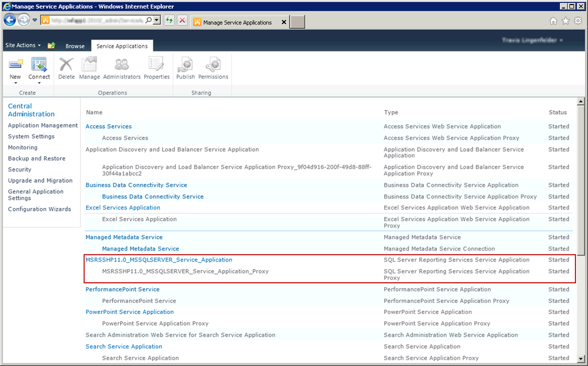Viewport: 588px width, 366px height.
Task: Expand the recent pages dropdown arrow
Action: click(x=34, y=20)
